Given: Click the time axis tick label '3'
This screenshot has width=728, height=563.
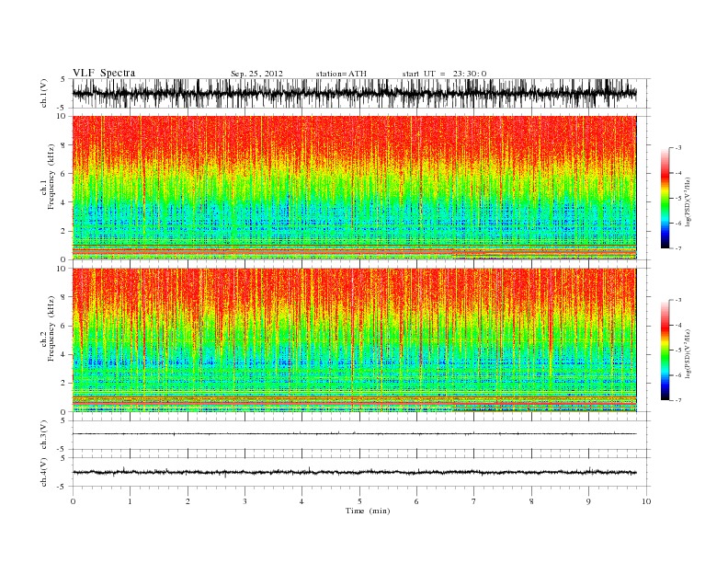Looking at the screenshot, I should point(245,501).
